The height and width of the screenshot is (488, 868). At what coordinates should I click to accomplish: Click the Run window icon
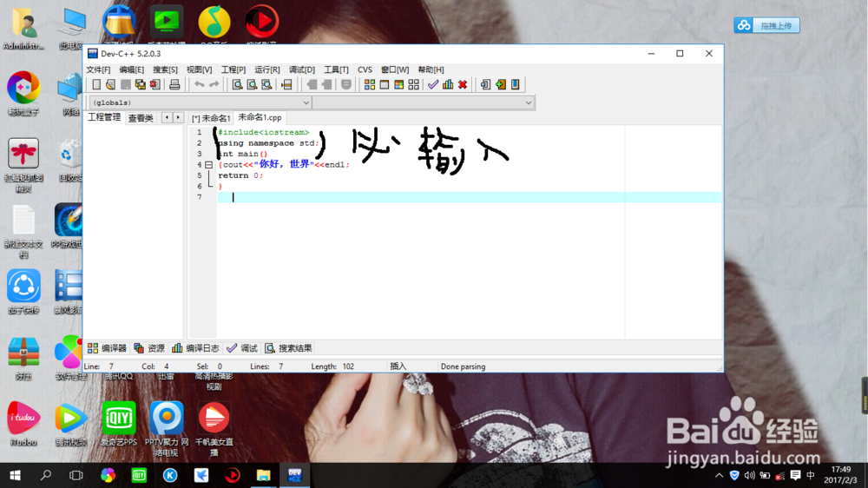pos(385,85)
